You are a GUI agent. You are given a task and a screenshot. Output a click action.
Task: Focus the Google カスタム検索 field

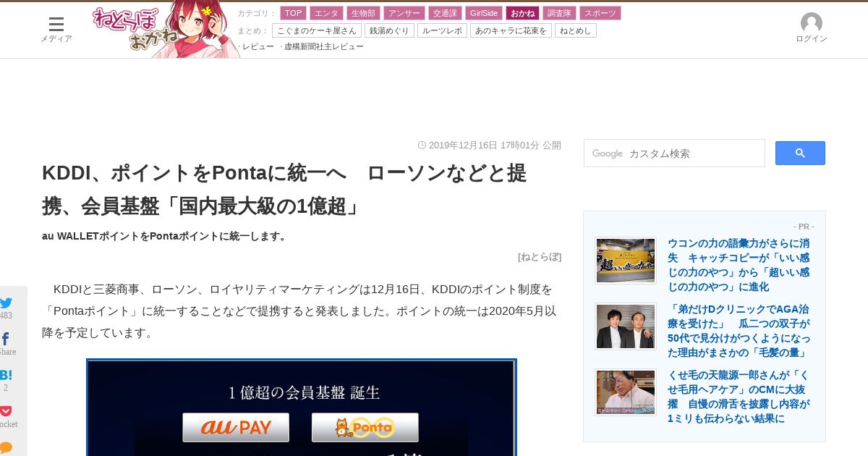(x=674, y=153)
